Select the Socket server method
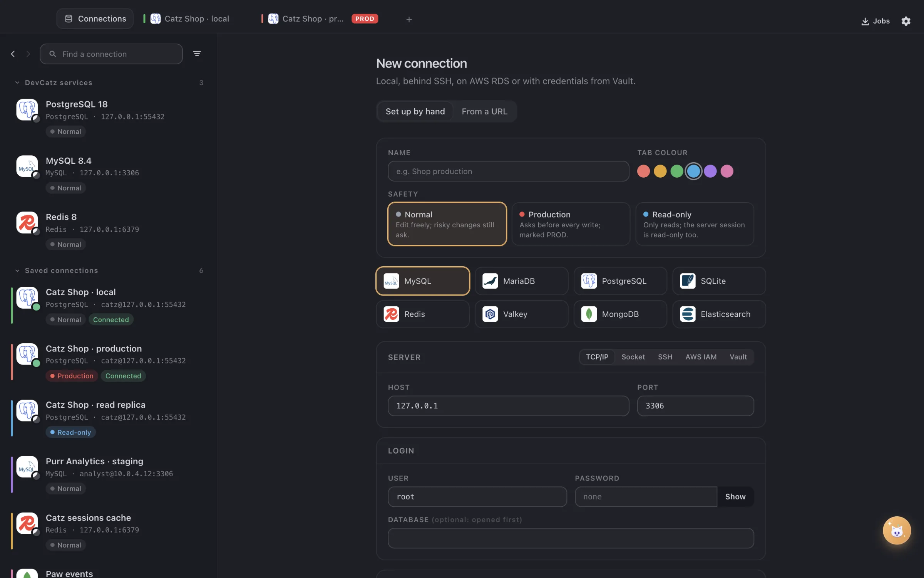The height and width of the screenshot is (578, 924). point(633,357)
